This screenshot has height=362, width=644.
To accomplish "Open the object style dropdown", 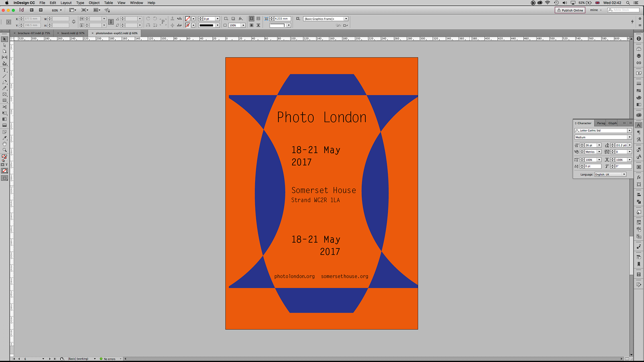I will [346, 19].
